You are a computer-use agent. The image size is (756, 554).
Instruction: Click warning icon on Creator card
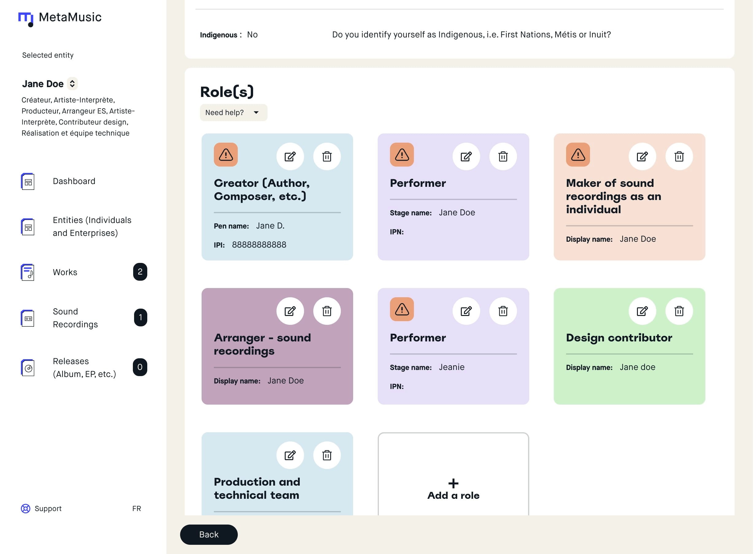coord(226,155)
